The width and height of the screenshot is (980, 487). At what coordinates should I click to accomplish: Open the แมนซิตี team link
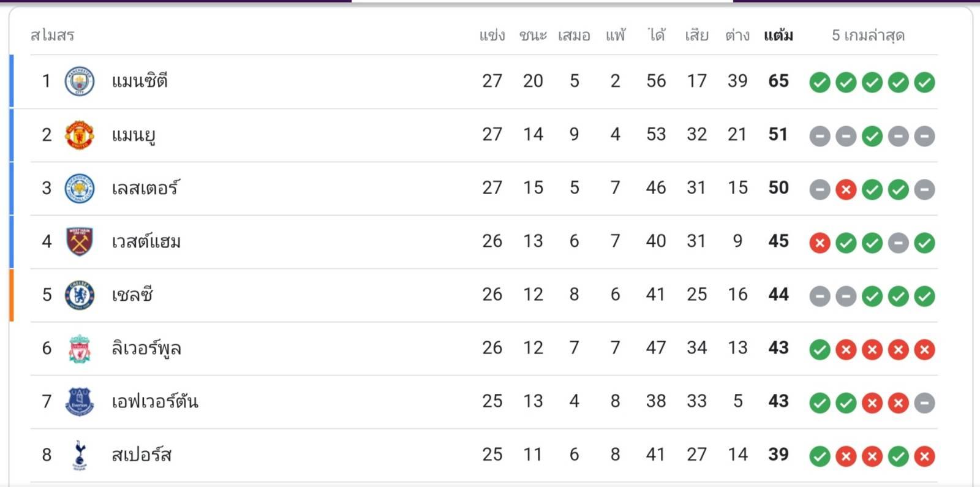click(140, 81)
